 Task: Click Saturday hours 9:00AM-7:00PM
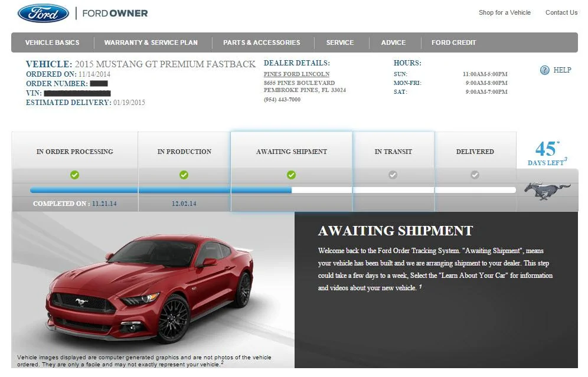click(x=486, y=92)
